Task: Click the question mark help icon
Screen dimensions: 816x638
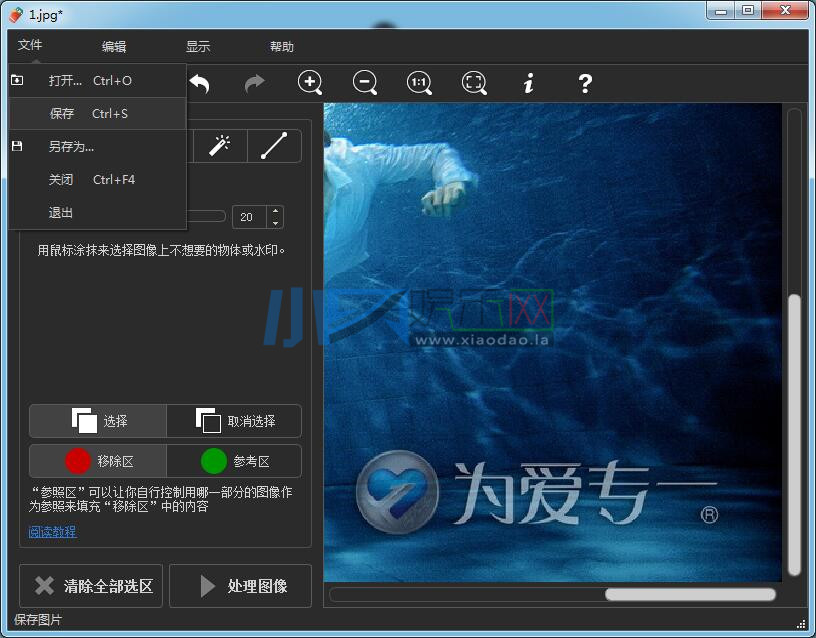Action: pos(585,84)
